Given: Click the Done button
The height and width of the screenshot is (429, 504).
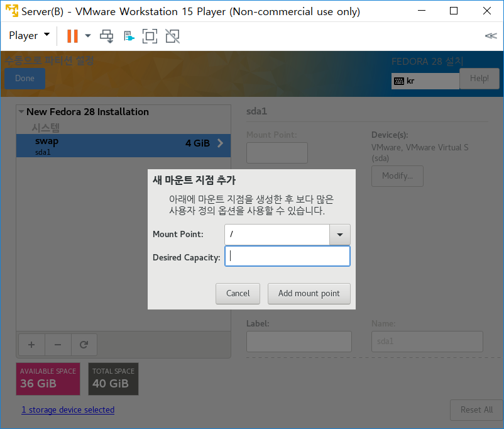Looking at the screenshot, I should [25, 78].
